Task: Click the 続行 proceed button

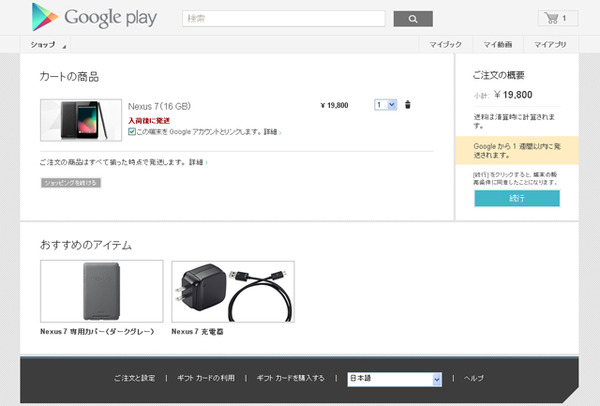Action: (x=517, y=198)
